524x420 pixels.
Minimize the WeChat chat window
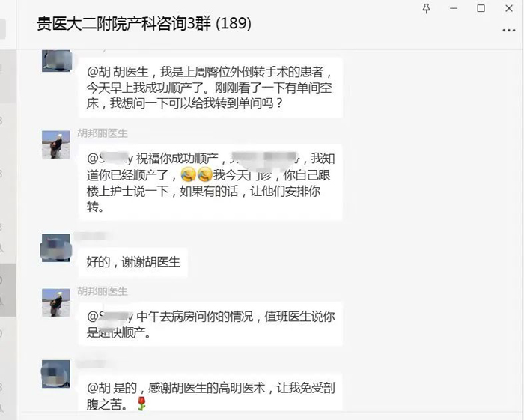454,8
